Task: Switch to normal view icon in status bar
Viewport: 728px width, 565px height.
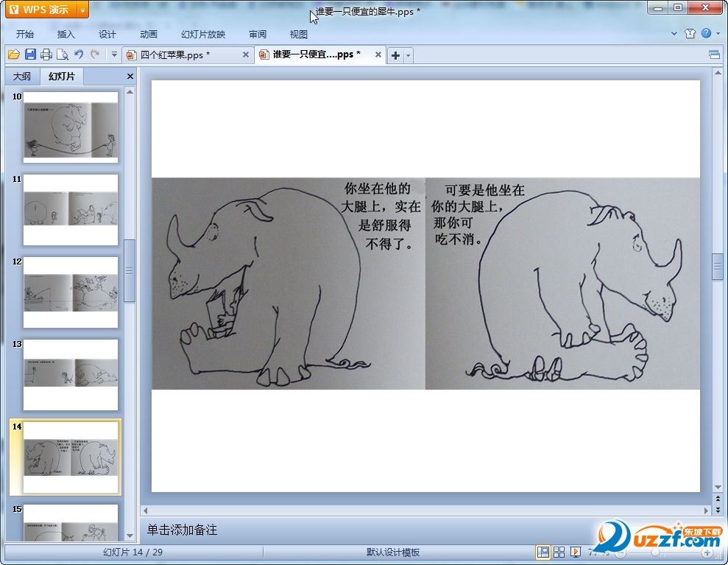Action: pyautogui.click(x=543, y=552)
